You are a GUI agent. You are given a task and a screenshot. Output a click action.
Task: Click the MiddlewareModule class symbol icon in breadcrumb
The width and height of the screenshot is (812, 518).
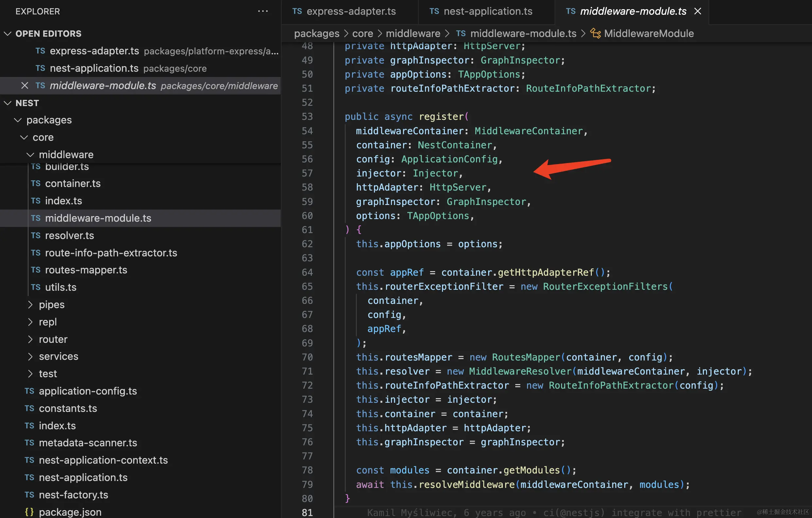(595, 33)
